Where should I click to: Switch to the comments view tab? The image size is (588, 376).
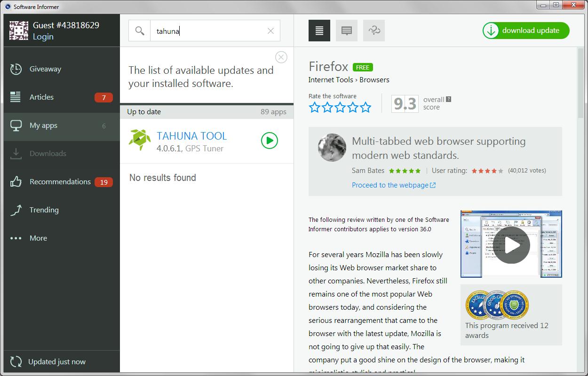[347, 31]
